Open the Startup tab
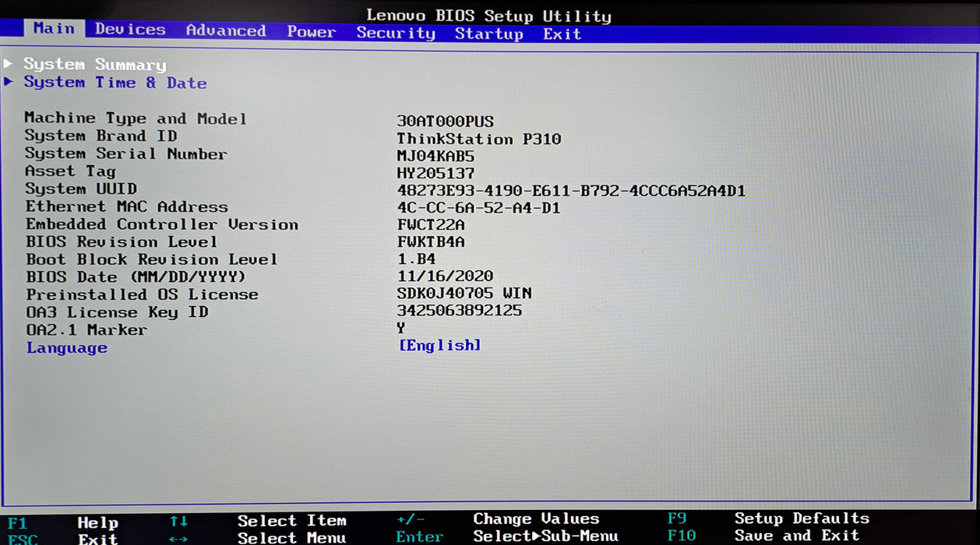This screenshot has height=545, width=980. (x=489, y=33)
